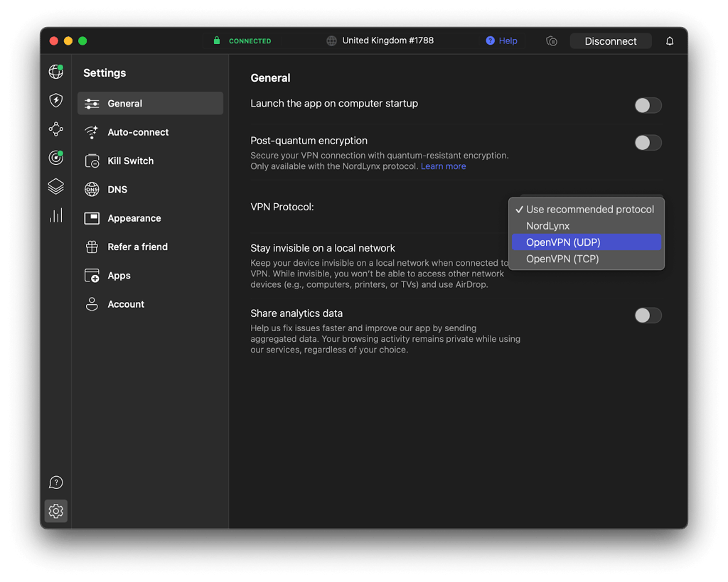Click the Account person icon
This screenshot has height=582, width=728.
click(x=92, y=304)
